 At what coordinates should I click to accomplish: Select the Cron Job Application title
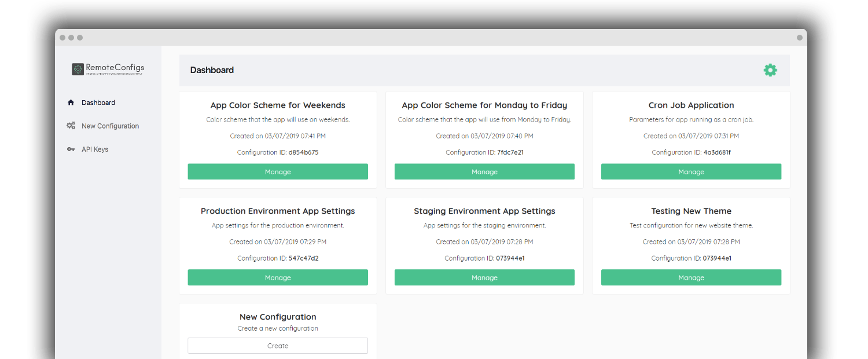click(x=691, y=105)
